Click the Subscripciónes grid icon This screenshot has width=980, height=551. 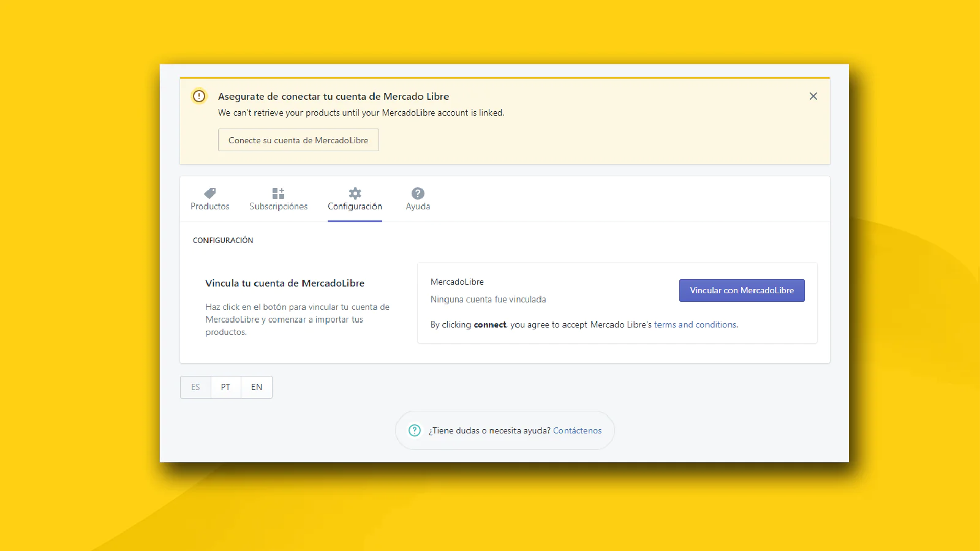pos(278,193)
